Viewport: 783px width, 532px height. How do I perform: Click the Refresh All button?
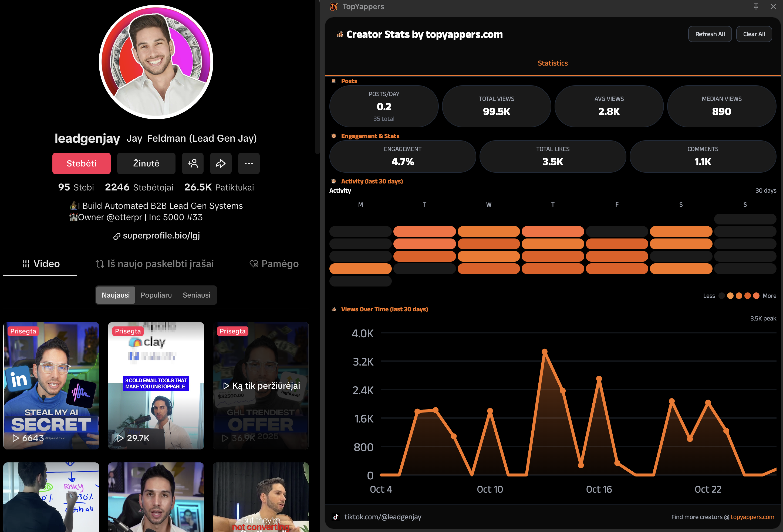pyautogui.click(x=710, y=34)
